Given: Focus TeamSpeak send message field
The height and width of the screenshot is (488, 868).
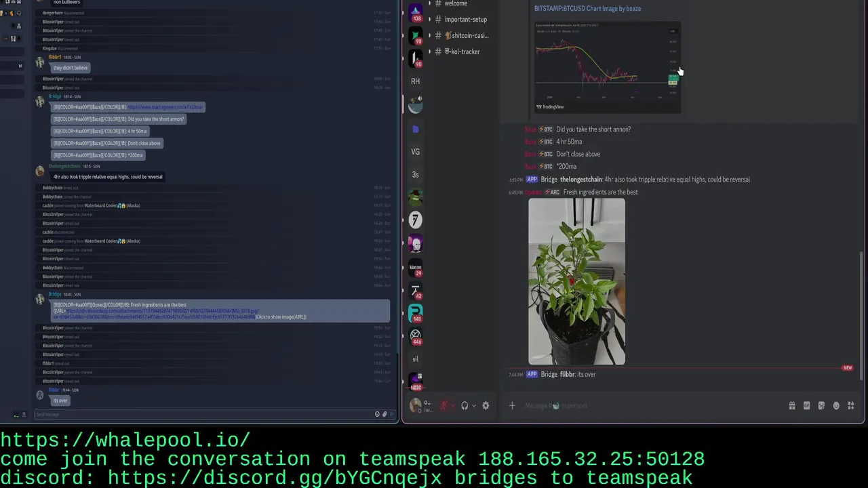Looking at the screenshot, I should pyautogui.click(x=203, y=414).
